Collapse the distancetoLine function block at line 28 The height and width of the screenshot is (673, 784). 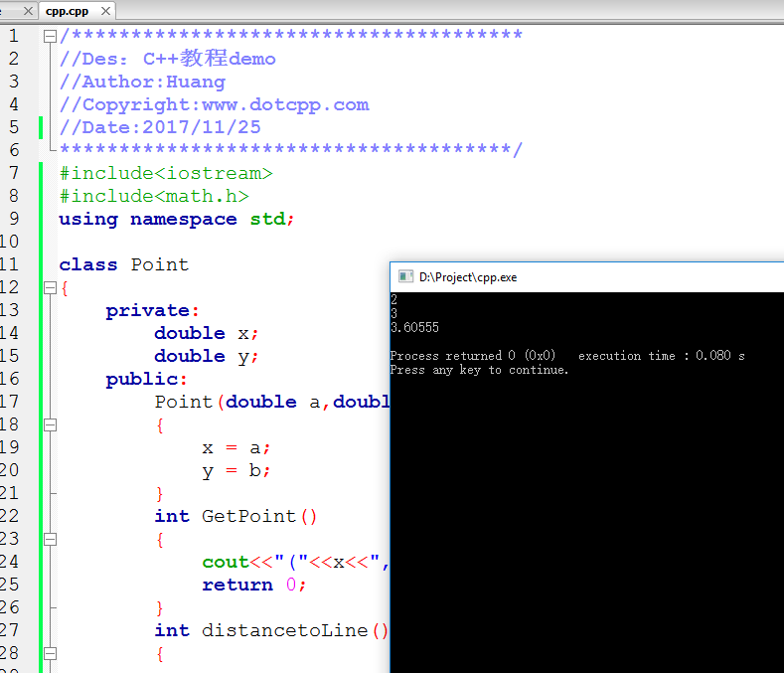[x=50, y=653]
